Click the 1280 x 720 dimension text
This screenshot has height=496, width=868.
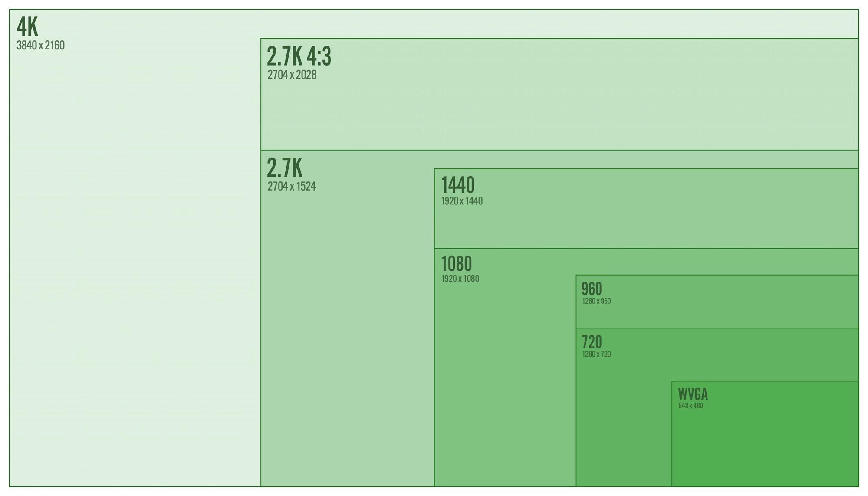point(596,355)
